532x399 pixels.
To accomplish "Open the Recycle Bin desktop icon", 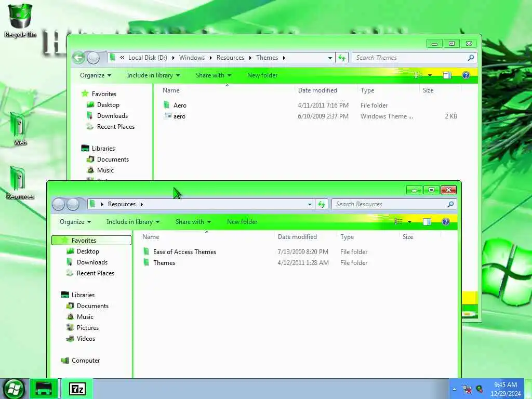I will (x=20, y=20).
